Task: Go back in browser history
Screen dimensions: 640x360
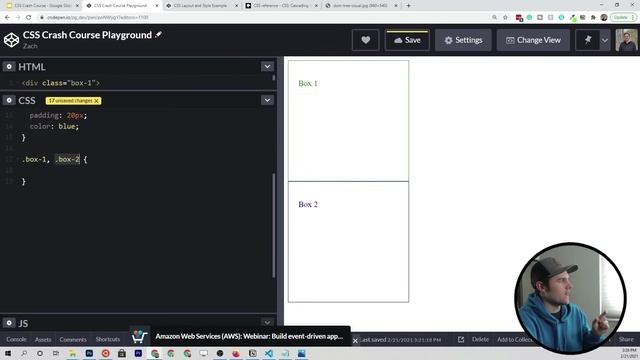Action: click(x=7, y=18)
